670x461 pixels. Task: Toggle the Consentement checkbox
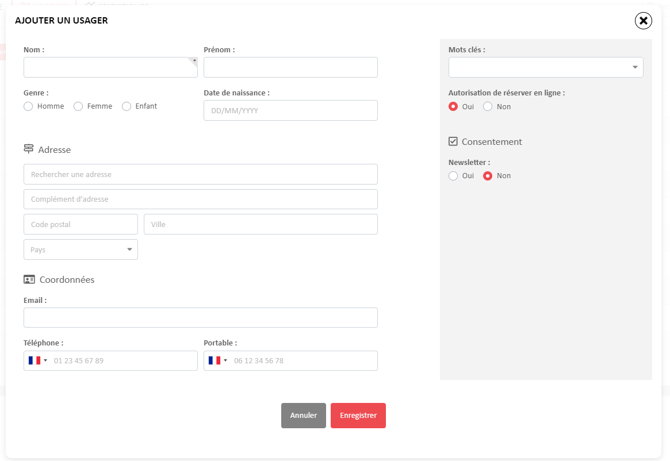pos(453,141)
